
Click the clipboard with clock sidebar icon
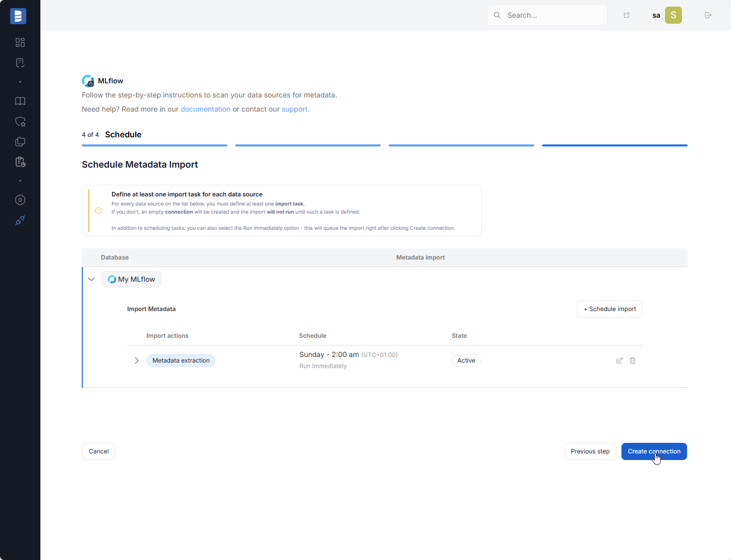click(20, 162)
